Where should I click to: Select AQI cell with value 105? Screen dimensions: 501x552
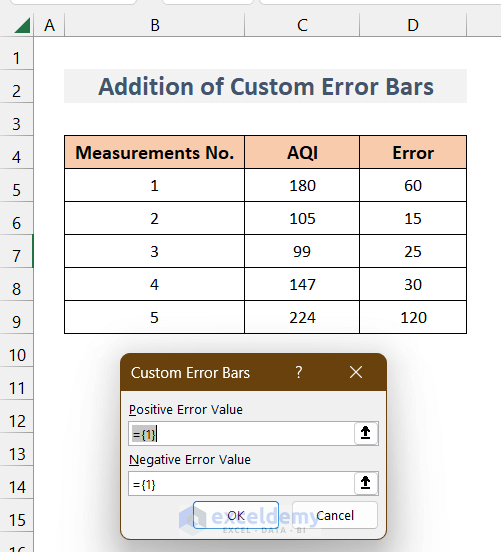coord(302,218)
